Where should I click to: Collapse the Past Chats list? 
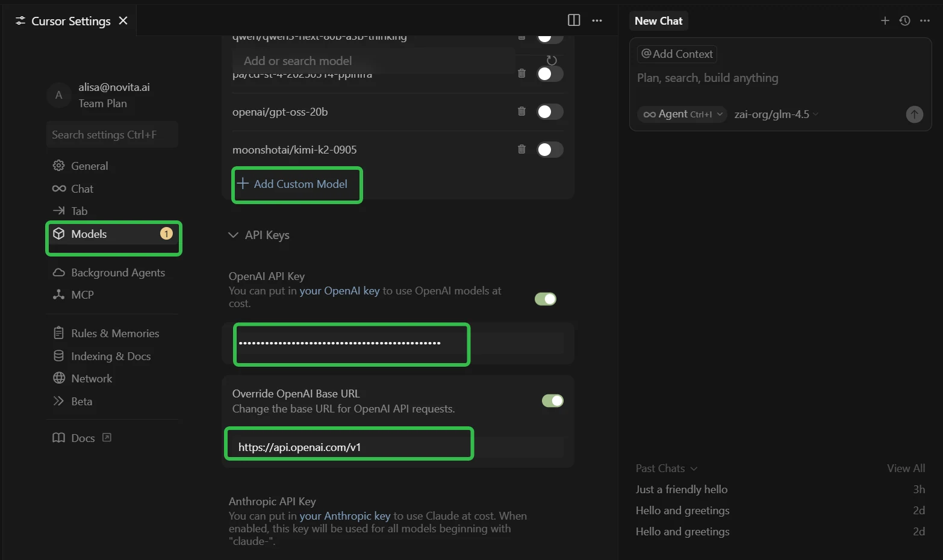[x=667, y=468]
